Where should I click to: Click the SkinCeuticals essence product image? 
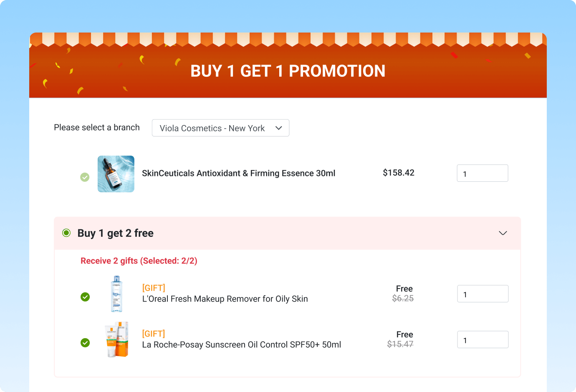pyautogui.click(x=116, y=174)
